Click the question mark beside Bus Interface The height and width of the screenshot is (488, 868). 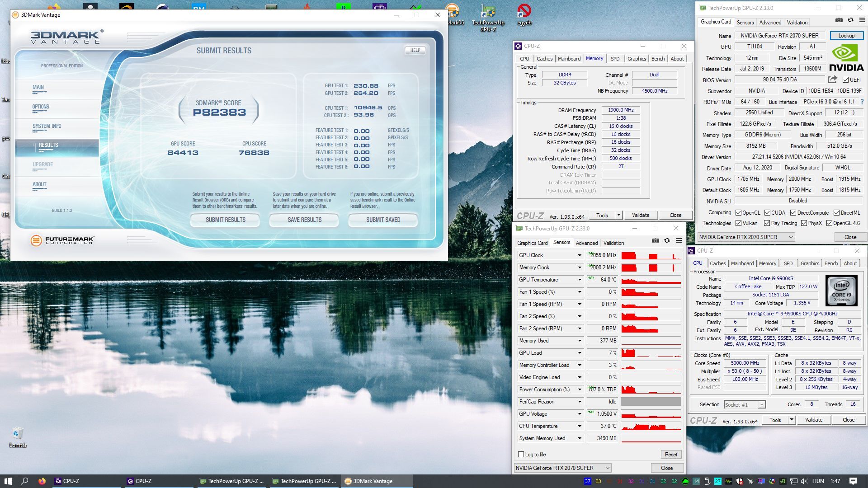tap(862, 102)
